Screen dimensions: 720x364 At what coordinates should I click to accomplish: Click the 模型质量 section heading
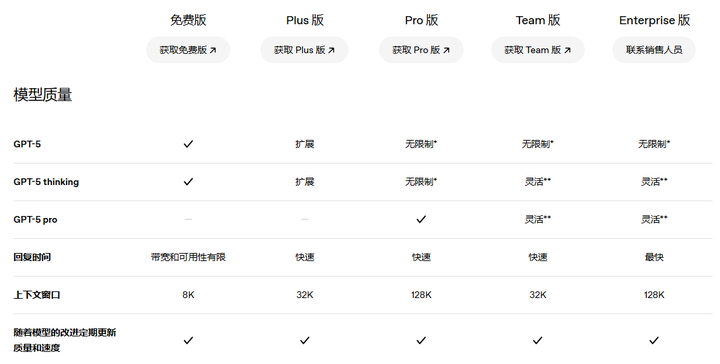(43, 95)
